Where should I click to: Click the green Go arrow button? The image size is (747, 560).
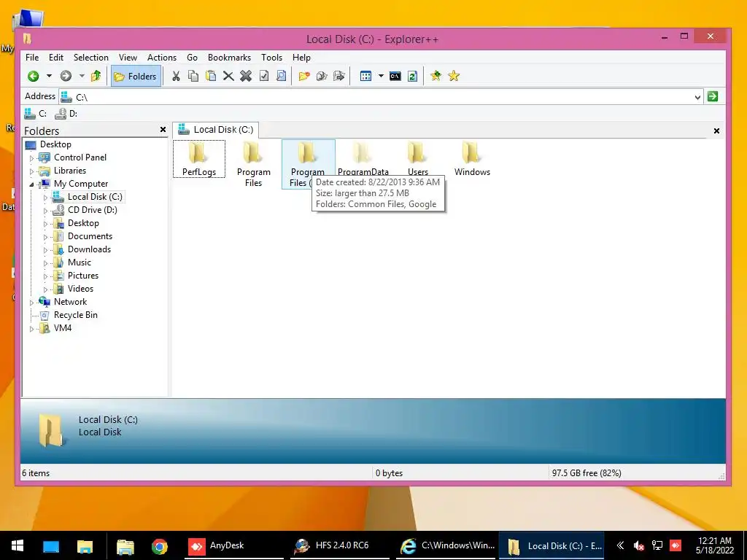coord(713,97)
